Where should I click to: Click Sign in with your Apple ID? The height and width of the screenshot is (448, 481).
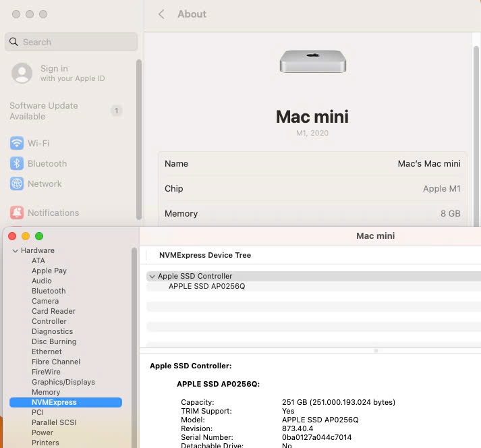72,73
